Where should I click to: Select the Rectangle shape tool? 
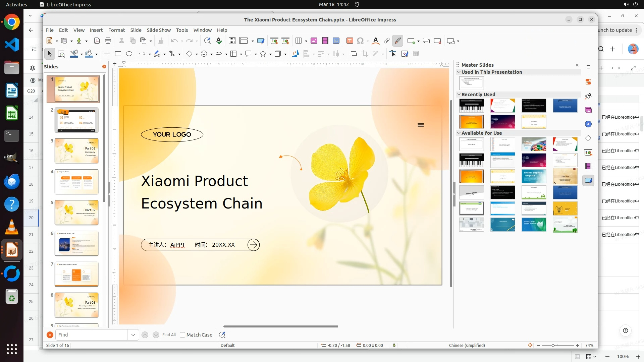coord(118,54)
